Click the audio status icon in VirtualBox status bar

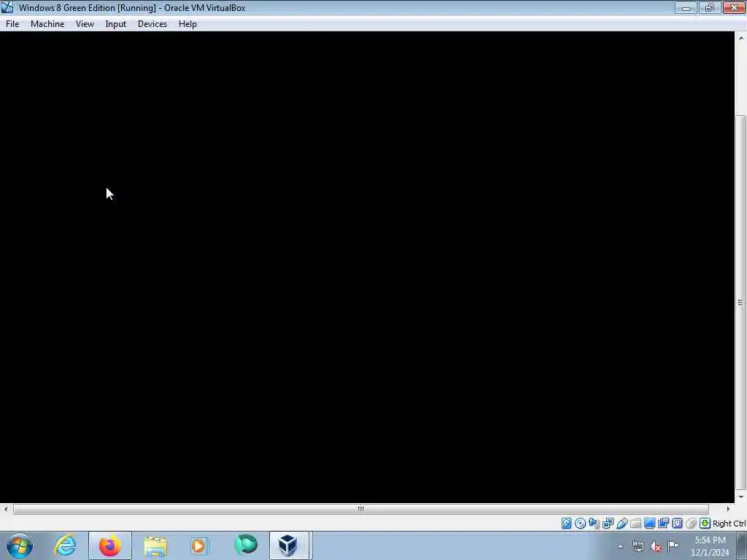click(x=594, y=524)
